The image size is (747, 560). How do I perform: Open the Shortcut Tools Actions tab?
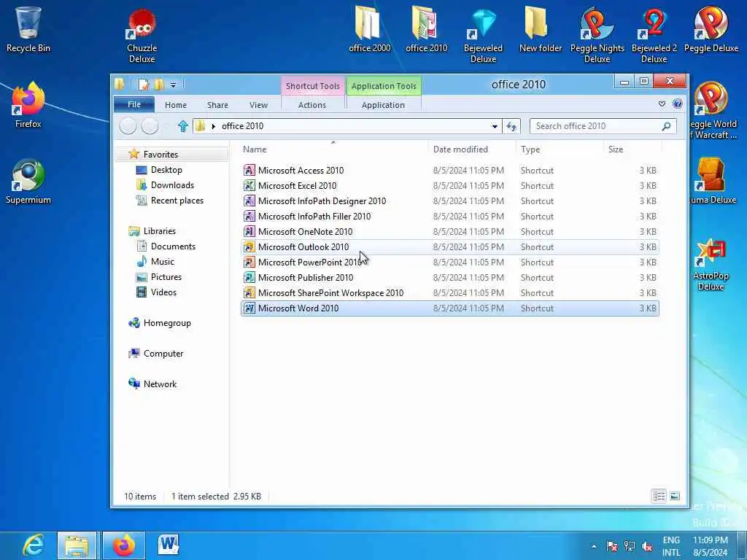pyautogui.click(x=312, y=105)
